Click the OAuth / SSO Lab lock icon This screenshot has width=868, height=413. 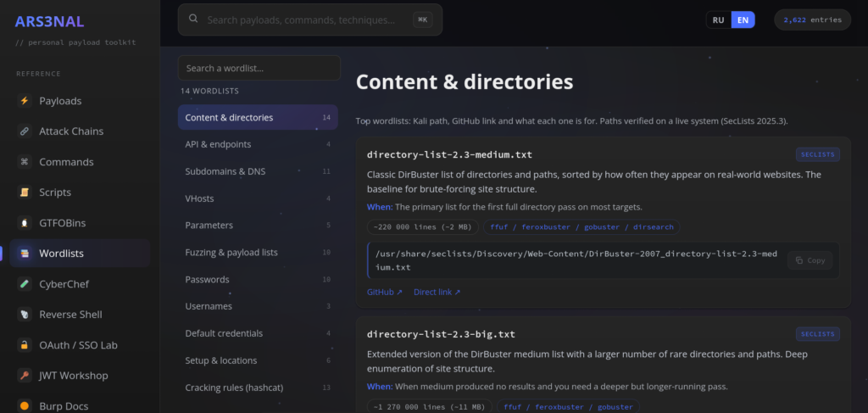(x=24, y=345)
